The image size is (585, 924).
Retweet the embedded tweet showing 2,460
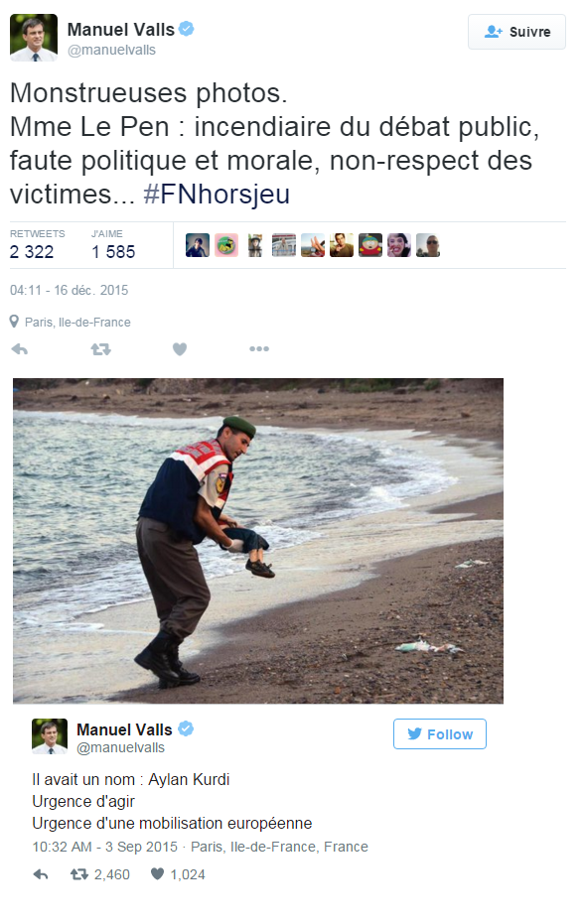(x=79, y=874)
